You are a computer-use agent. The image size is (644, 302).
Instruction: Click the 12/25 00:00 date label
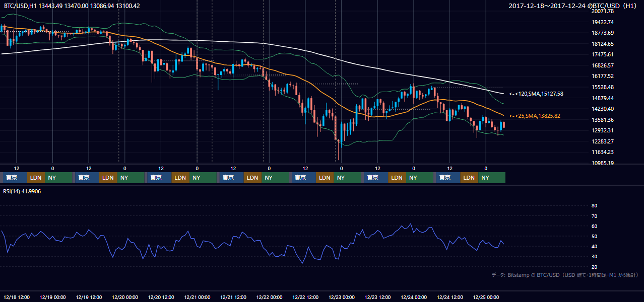pyautogui.click(x=486, y=297)
